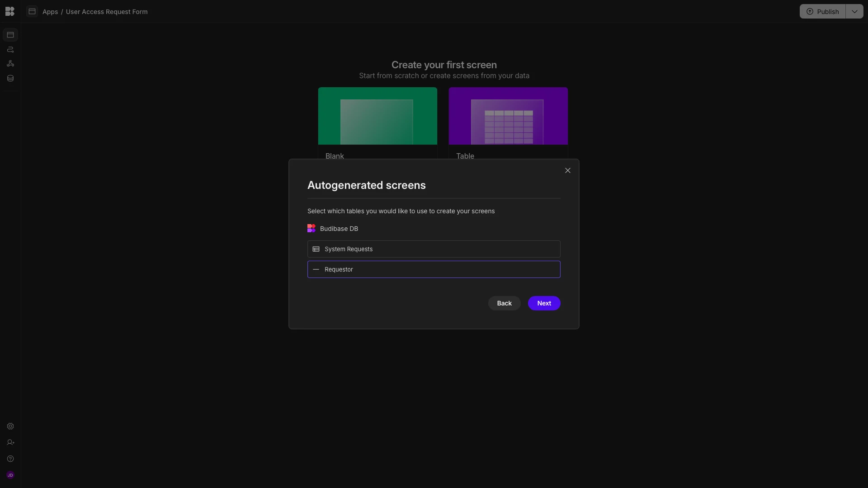
Task: Close the Autogenerated screens dialog
Action: point(567,170)
